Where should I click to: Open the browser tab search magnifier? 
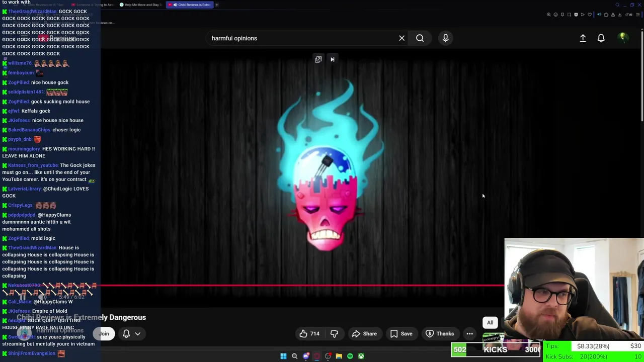(x=617, y=5)
